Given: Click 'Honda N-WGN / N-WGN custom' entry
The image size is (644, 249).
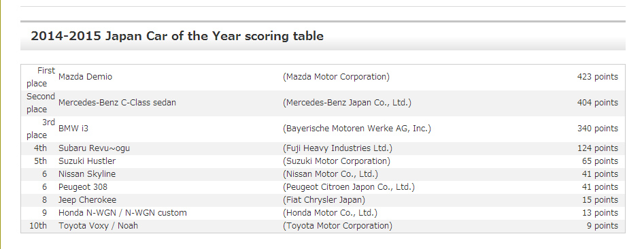Looking at the screenshot, I should pyautogui.click(x=122, y=213).
